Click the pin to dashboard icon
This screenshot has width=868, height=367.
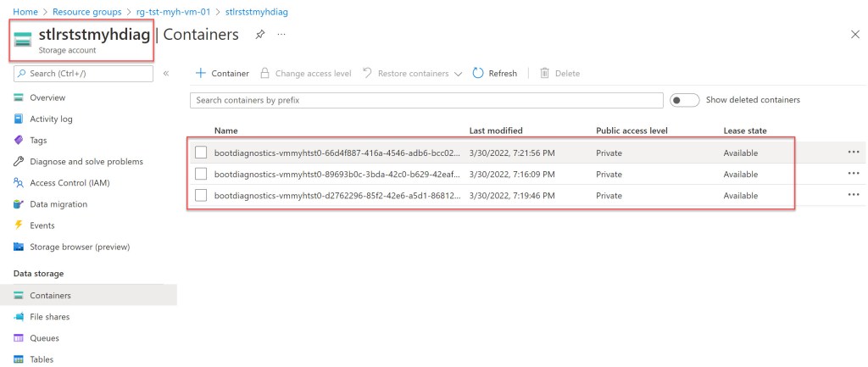point(260,34)
